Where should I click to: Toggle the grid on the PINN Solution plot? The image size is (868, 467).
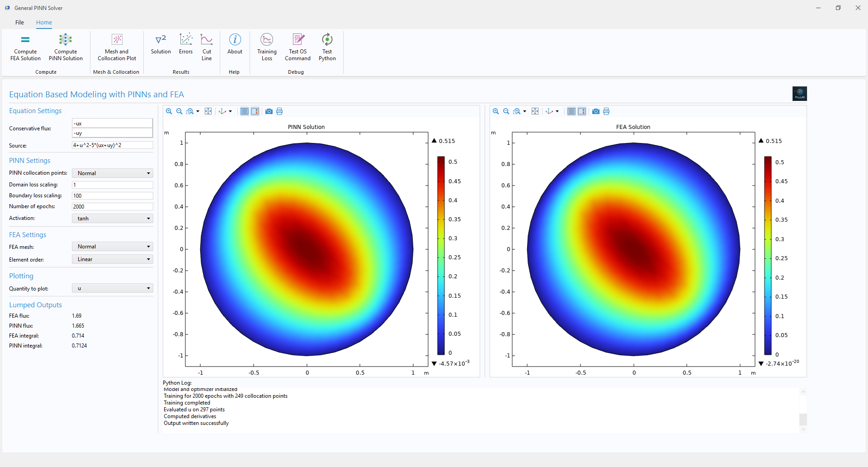click(244, 111)
